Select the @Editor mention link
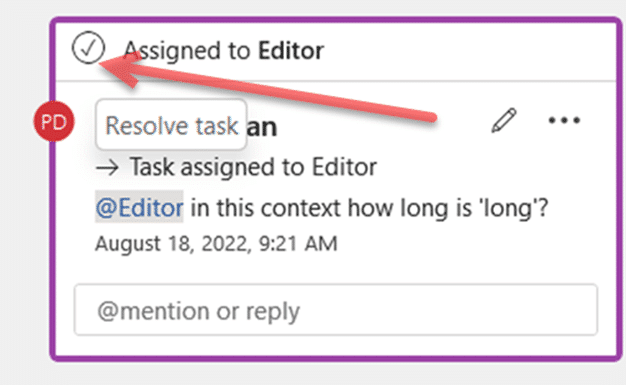This screenshot has width=626, height=385. 139,207
